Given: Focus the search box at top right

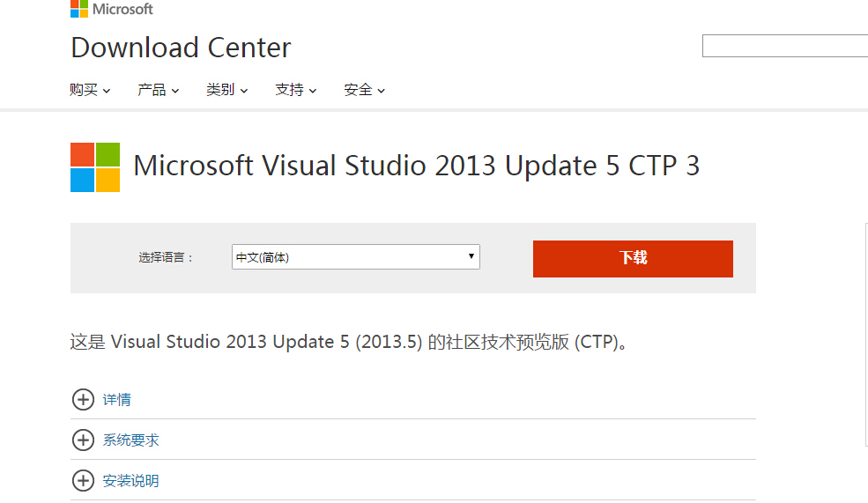Looking at the screenshot, I should coord(784,46).
